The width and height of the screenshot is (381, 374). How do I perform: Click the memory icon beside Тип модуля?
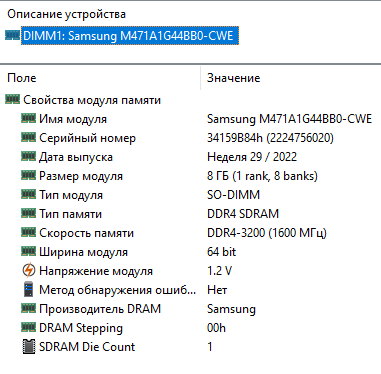(x=28, y=194)
